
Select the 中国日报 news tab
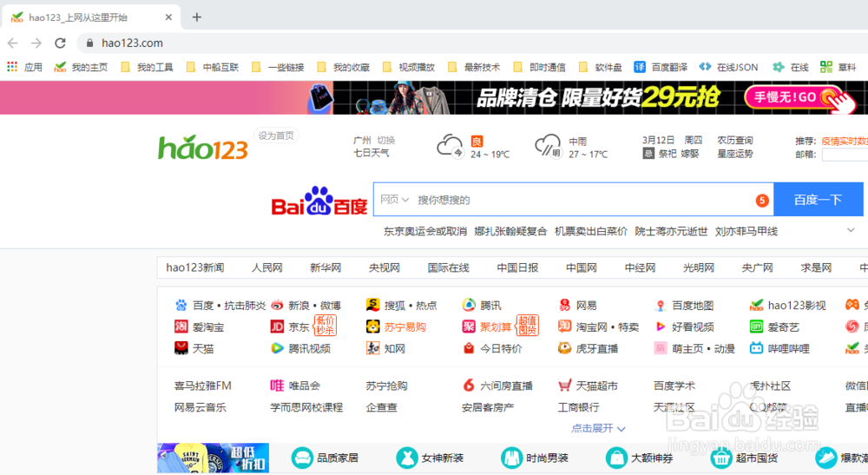click(x=517, y=267)
